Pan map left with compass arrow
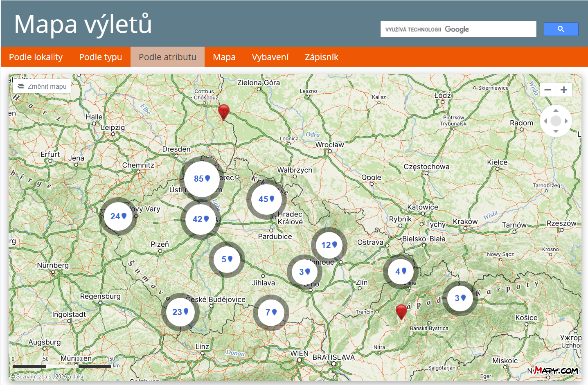Viewport: 588px width, 385px height. pyautogui.click(x=545, y=121)
